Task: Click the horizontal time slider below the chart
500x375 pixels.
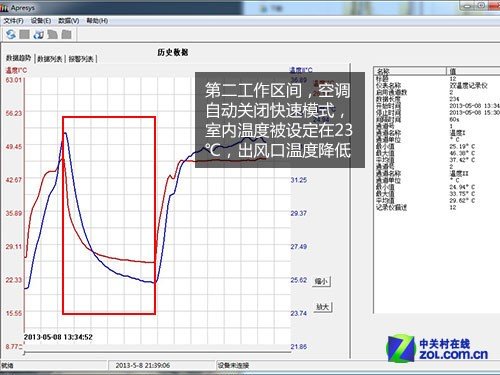Action: click(157, 352)
